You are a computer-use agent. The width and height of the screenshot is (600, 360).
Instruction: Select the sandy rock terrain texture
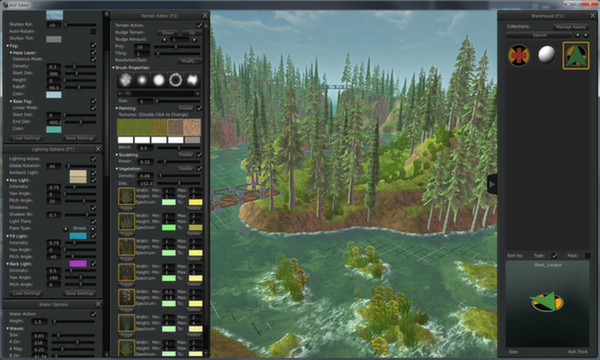point(192,127)
